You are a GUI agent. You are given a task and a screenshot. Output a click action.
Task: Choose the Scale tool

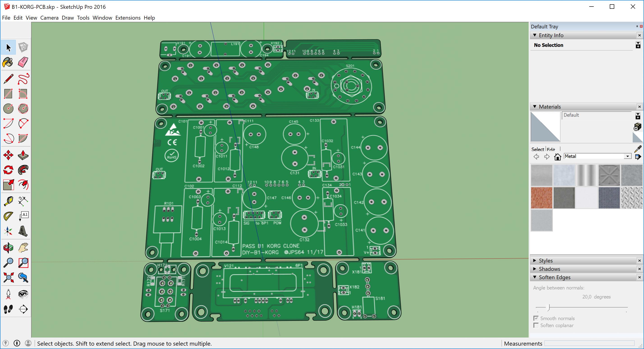[8, 185]
